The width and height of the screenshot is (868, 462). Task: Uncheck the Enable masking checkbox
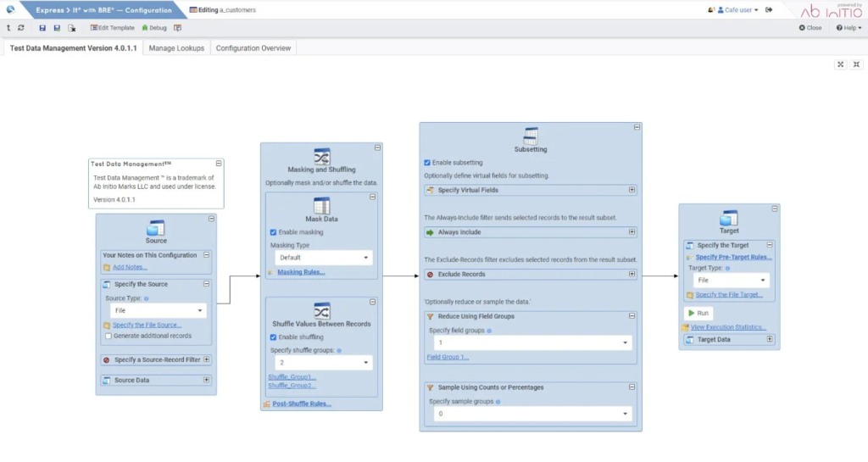273,232
